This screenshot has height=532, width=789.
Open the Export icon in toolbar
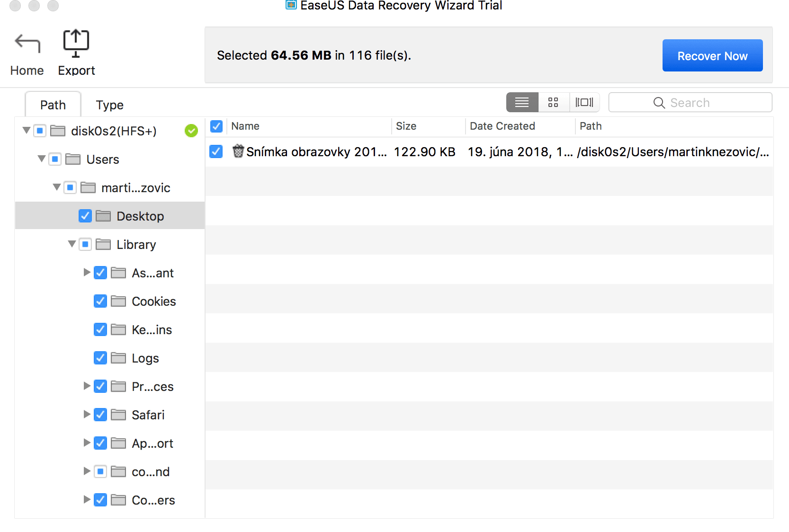pyautogui.click(x=76, y=43)
